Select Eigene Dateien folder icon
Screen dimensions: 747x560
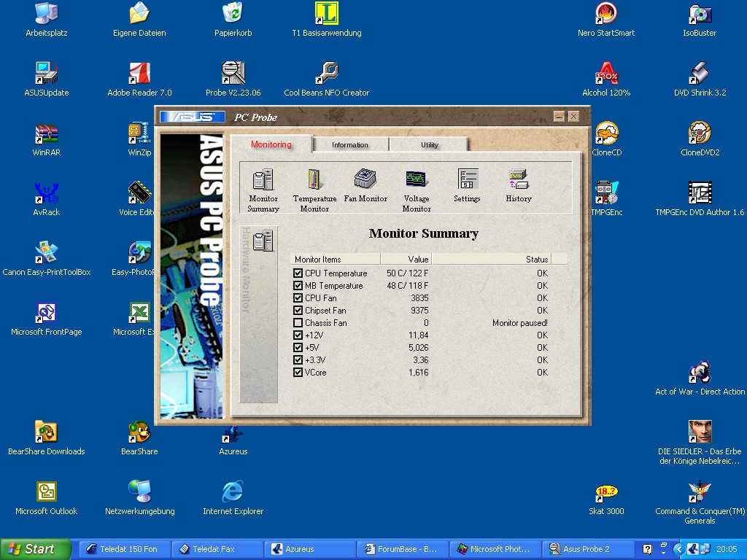pyautogui.click(x=139, y=19)
